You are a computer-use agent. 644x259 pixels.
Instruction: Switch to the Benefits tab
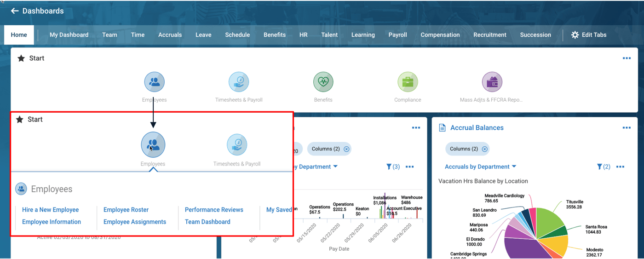275,35
